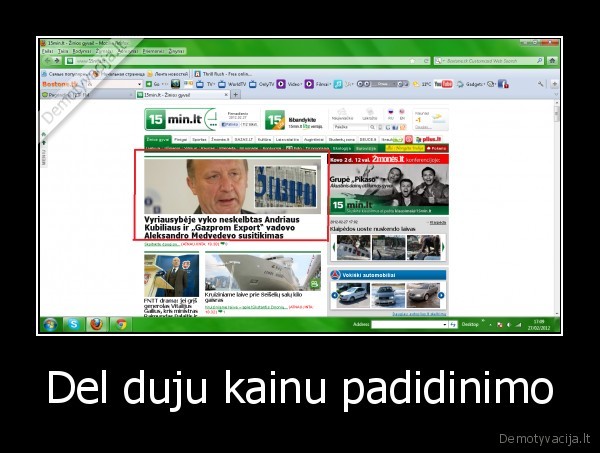Click the site search magnifier icon

tap(372, 127)
